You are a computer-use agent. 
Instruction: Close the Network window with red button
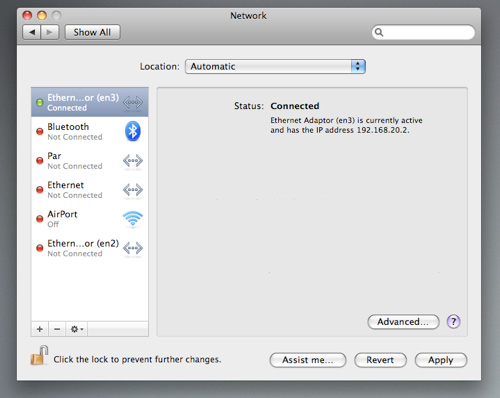[x=27, y=15]
